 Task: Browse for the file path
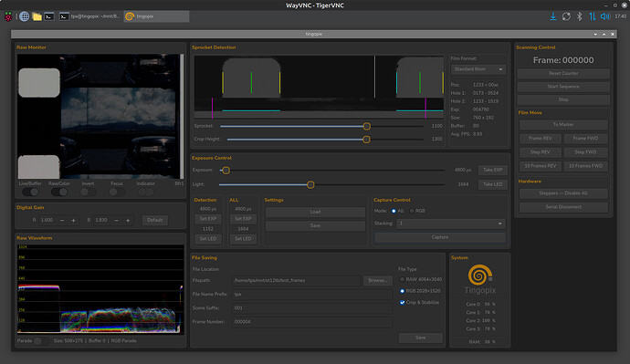point(378,280)
